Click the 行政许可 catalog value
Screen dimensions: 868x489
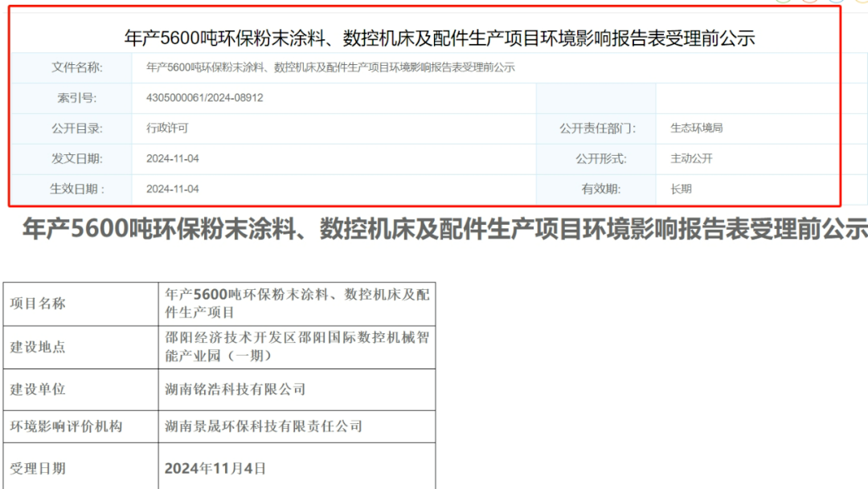[x=167, y=128]
